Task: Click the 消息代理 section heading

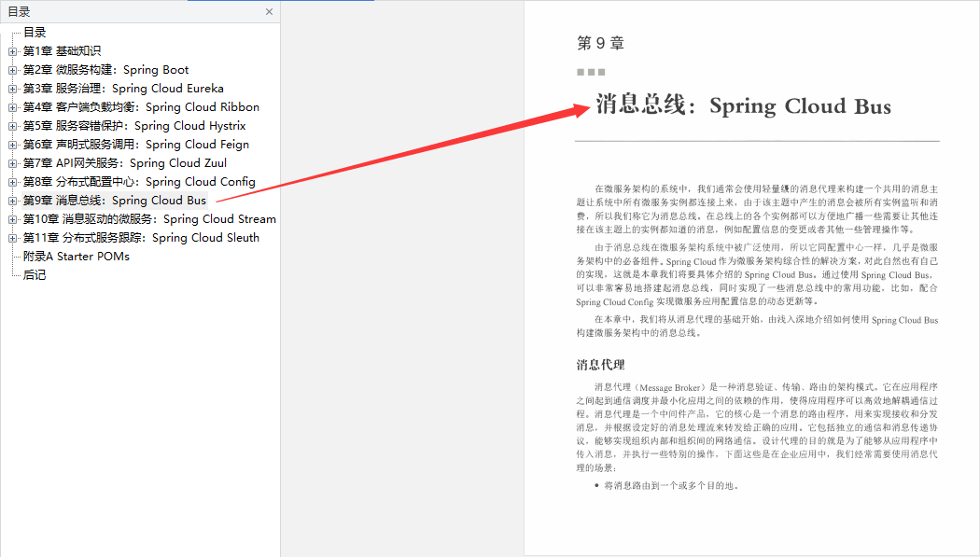Action: click(601, 365)
